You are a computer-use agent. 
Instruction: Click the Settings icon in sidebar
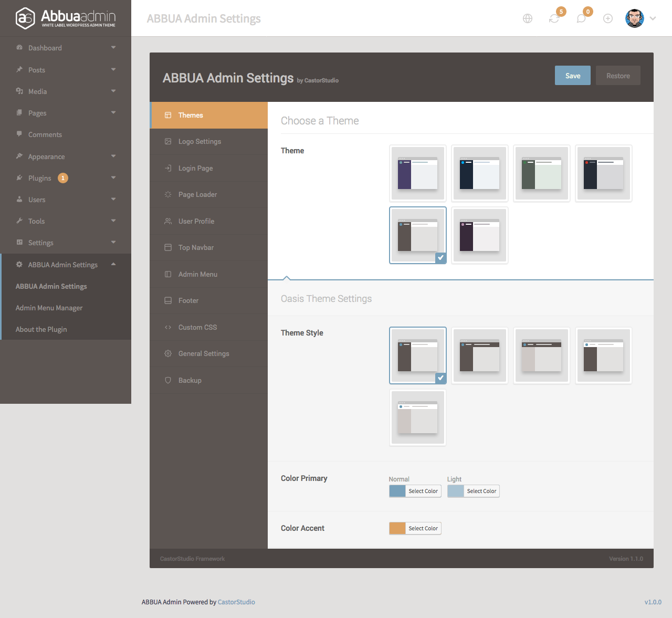pyautogui.click(x=19, y=243)
